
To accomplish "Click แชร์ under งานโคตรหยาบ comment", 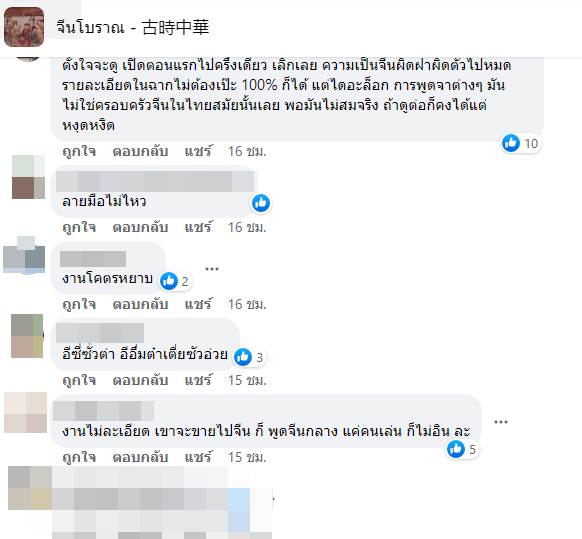I will click(x=198, y=304).
